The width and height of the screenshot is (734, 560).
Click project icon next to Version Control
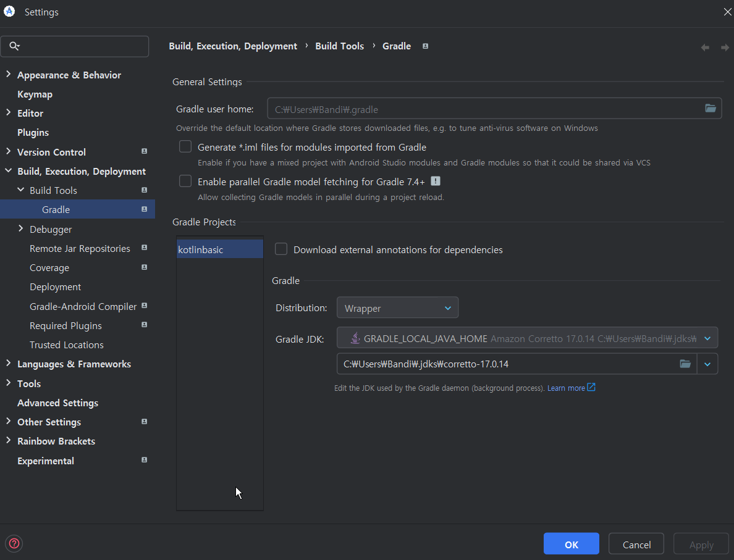point(144,151)
